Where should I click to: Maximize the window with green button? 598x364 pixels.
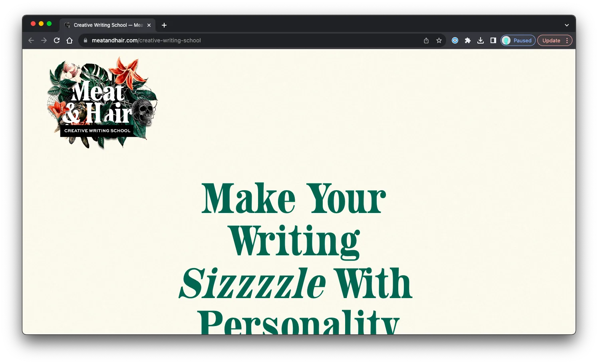[x=49, y=24]
